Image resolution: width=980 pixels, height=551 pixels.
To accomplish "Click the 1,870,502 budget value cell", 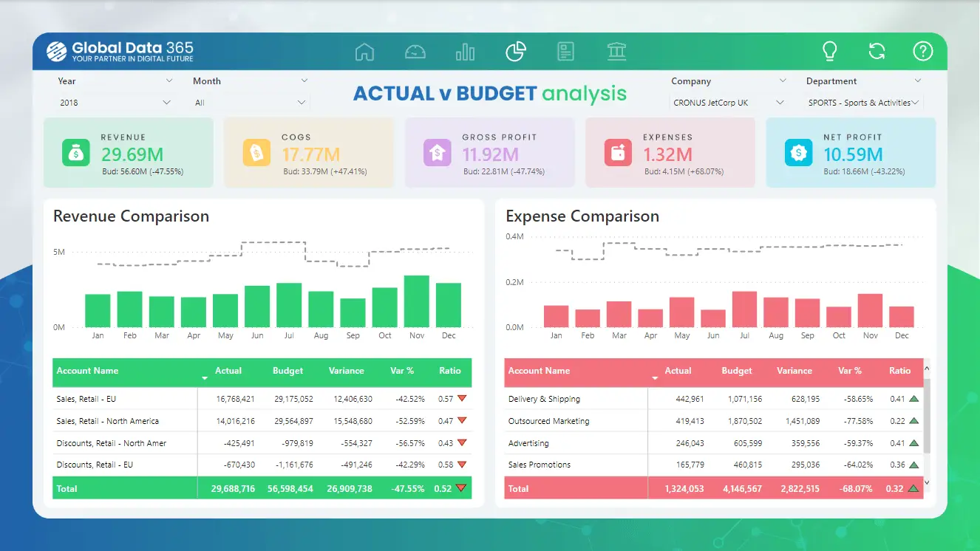I will pos(744,421).
